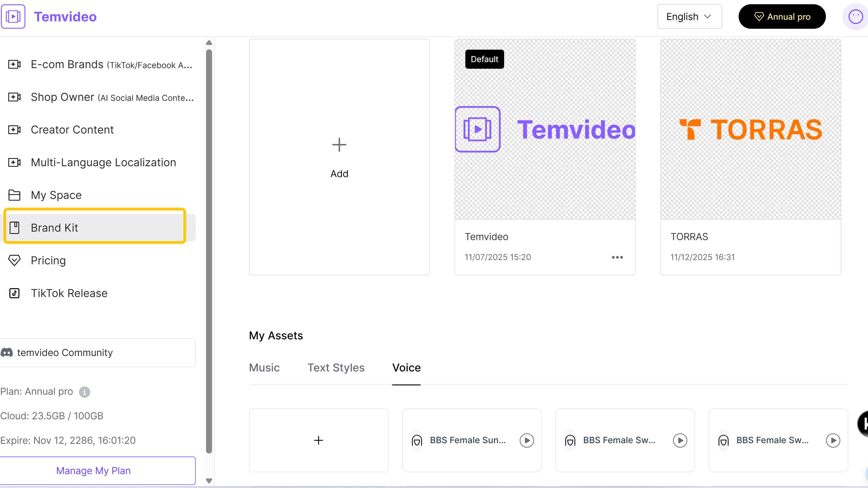The width and height of the screenshot is (868, 488).
Task: Click the Temvideo logo icon in header
Action: pos(13,17)
